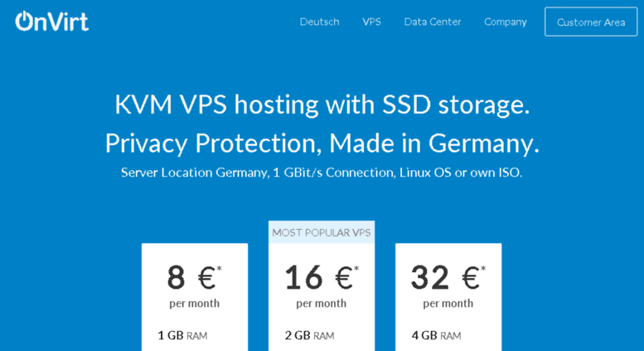Click the KVM VPS hosting headline
The image size is (644, 351).
(x=322, y=105)
